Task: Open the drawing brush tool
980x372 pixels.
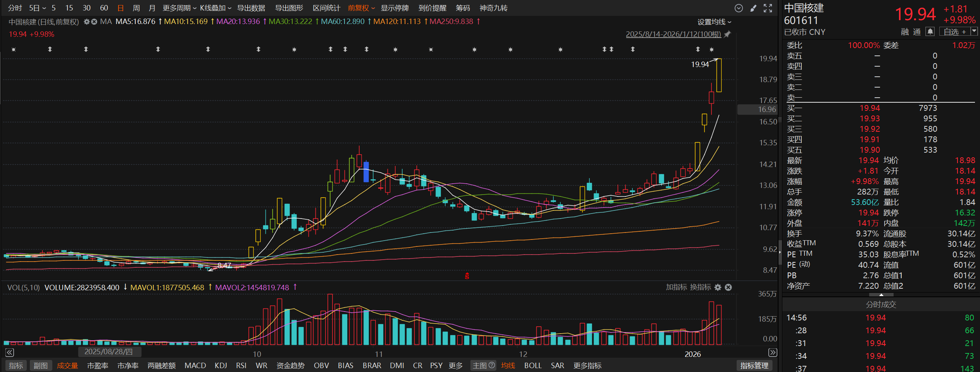Action: point(753,8)
